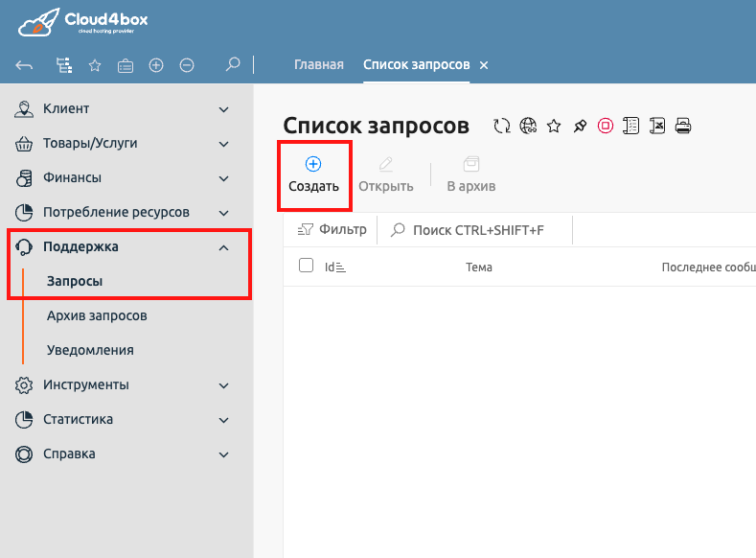This screenshot has width=756, height=558.
Task: Open Архив запросов in the sidebar
Action: point(97,315)
